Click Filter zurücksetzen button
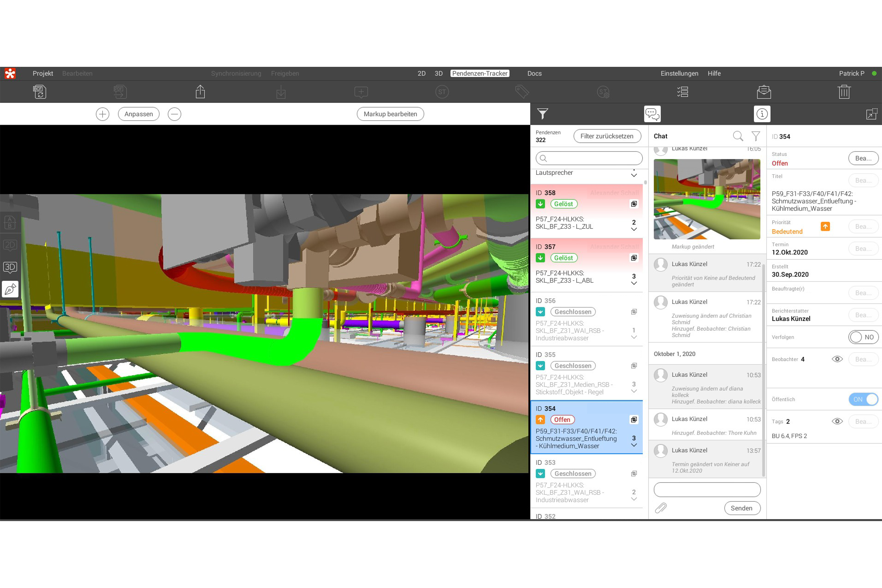 tap(607, 136)
